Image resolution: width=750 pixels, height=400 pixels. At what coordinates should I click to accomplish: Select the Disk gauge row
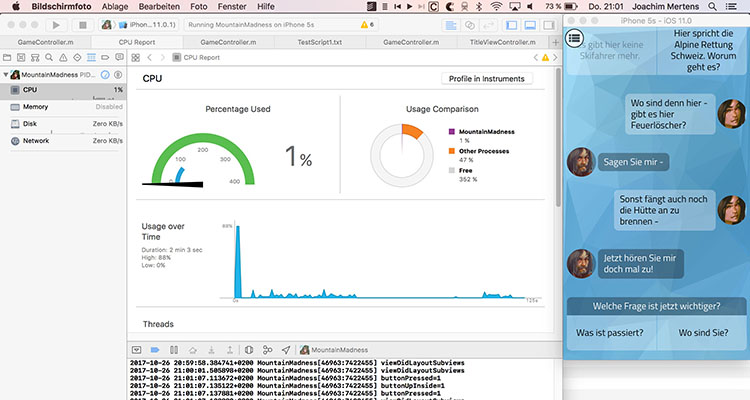click(63, 124)
